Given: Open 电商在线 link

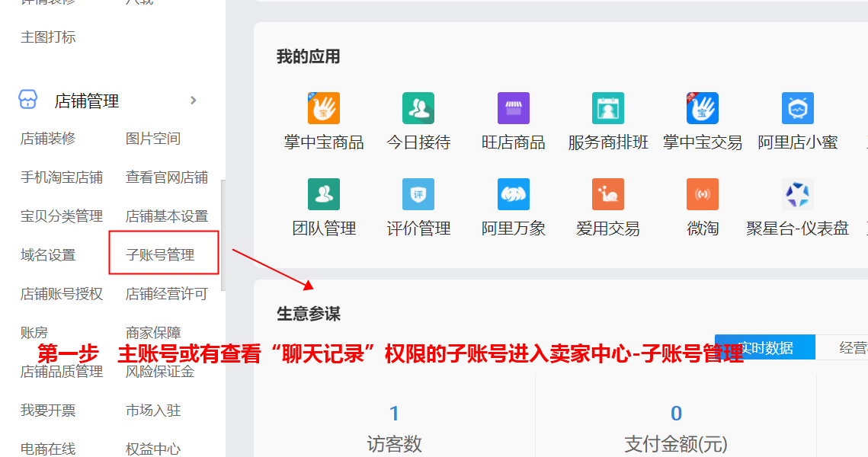Looking at the screenshot, I should point(48,449).
